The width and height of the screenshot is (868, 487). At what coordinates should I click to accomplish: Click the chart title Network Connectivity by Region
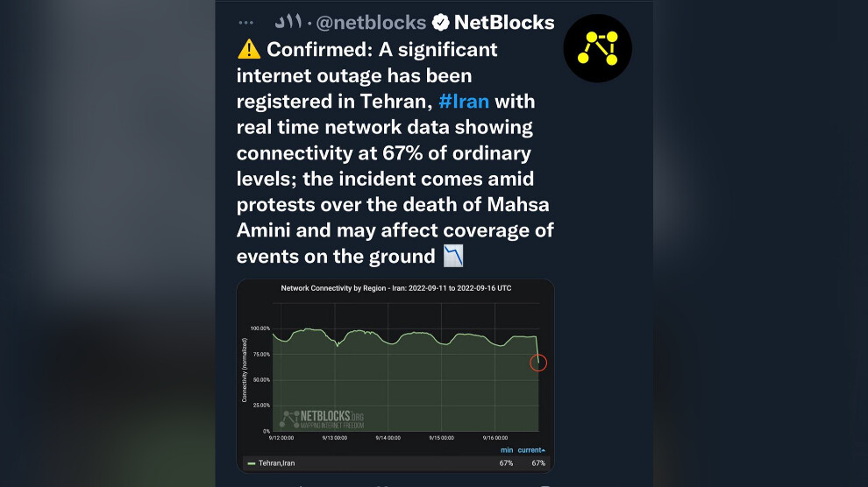tap(395, 288)
